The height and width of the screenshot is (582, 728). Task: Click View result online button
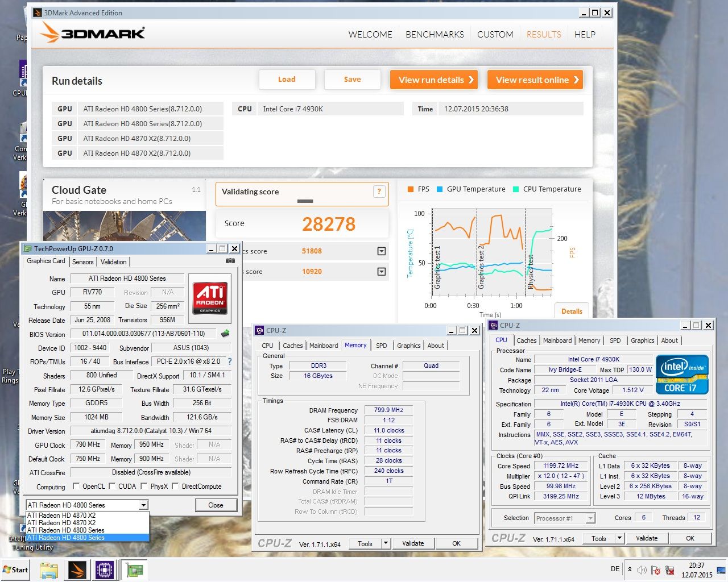click(x=535, y=80)
